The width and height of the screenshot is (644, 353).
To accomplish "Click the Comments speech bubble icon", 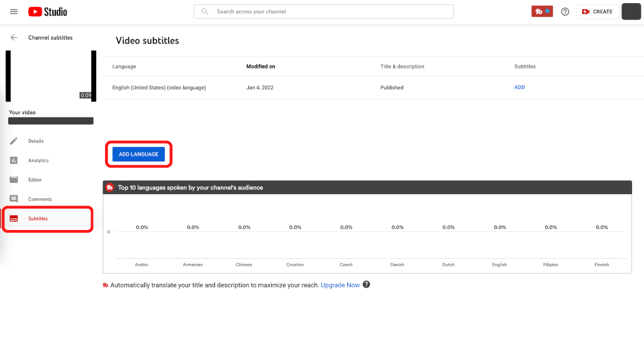I will pyautogui.click(x=14, y=199).
